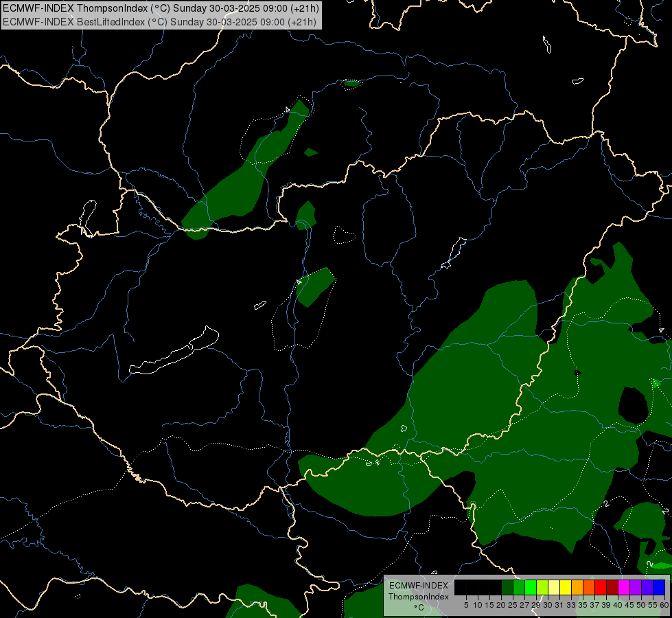Select the yellow 31–33 legend swatch
The height and width of the screenshot is (618, 672).
tap(566, 587)
